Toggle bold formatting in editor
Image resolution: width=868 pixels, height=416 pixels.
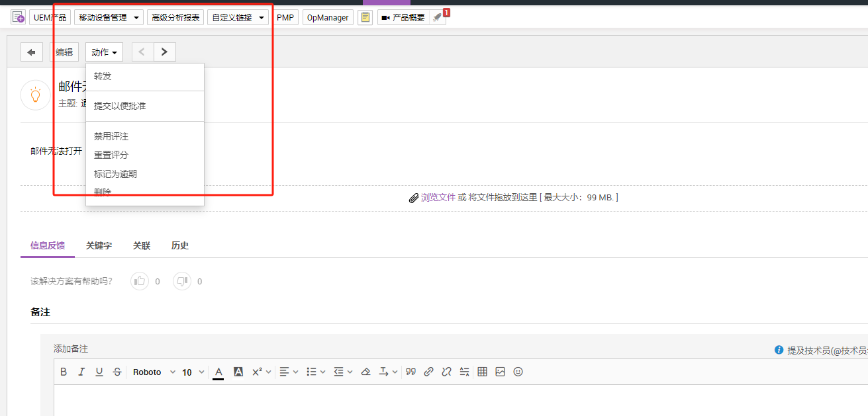pos(64,372)
